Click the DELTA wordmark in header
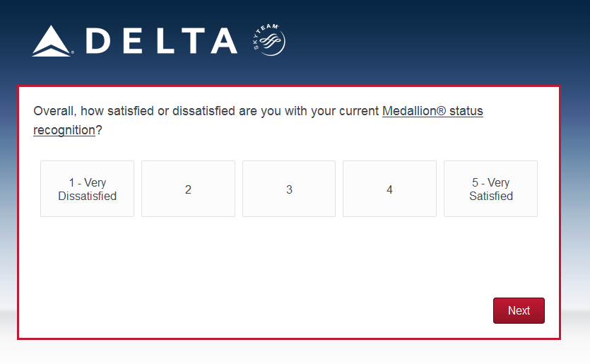 163,41
